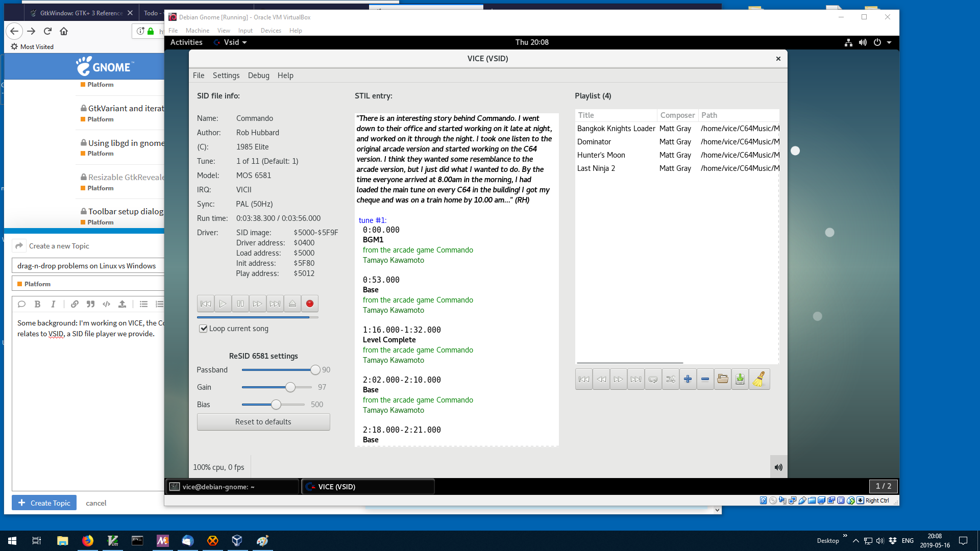The height and width of the screenshot is (551, 980).
Task: Open VirtualBox Devices menu
Action: [271, 31]
